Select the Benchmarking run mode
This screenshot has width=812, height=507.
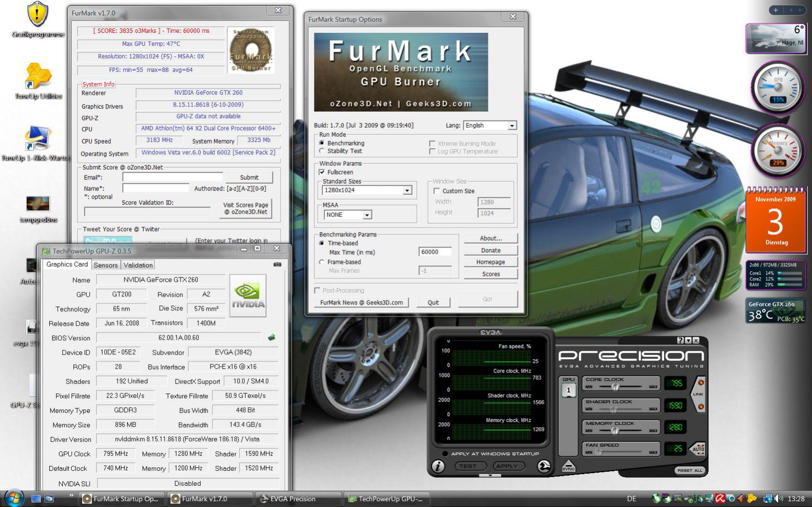click(x=322, y=143)
